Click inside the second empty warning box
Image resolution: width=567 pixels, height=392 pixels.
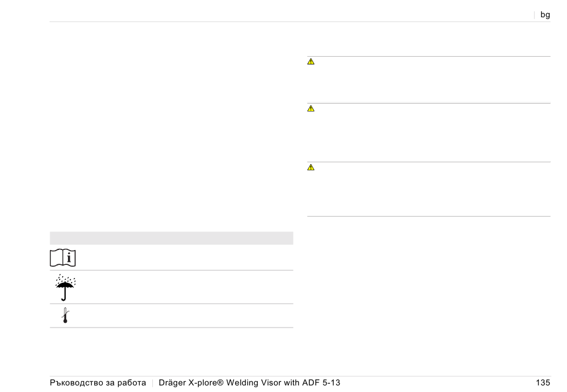429,132
